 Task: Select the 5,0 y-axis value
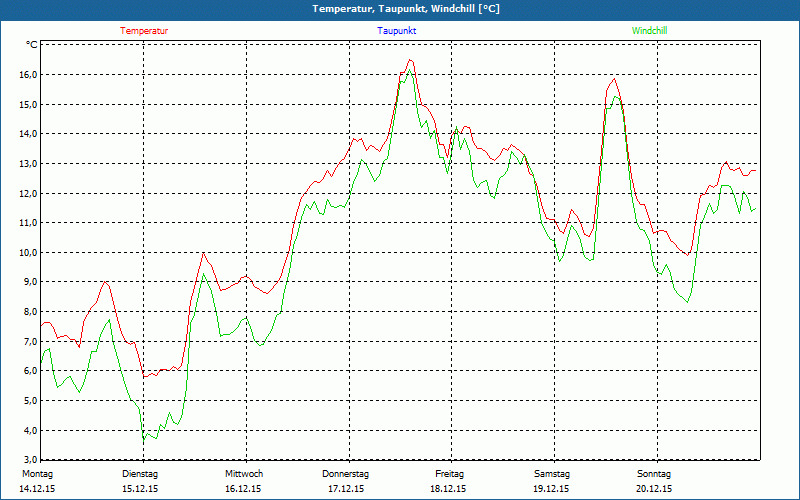pos(31,401)
